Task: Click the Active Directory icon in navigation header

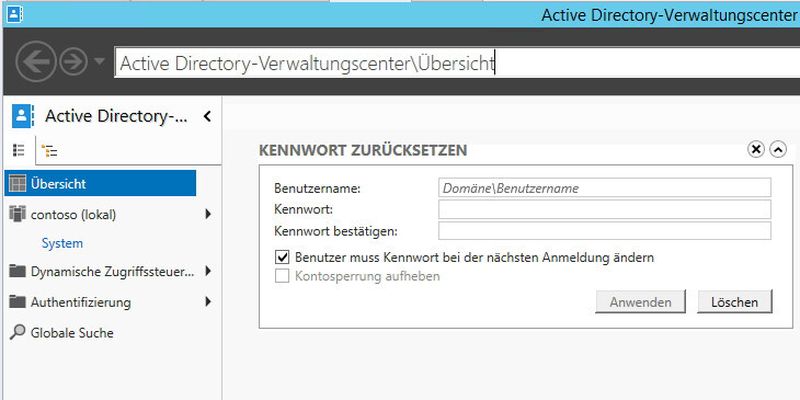Action: point(22,116)
